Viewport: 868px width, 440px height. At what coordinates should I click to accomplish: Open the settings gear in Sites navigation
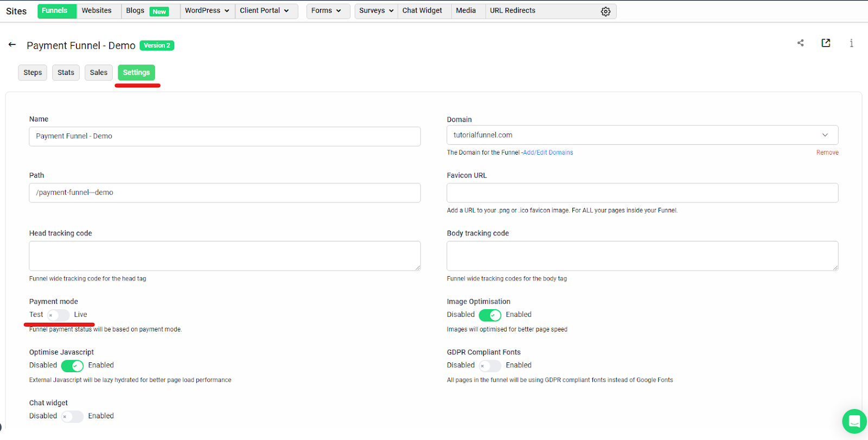(x=605, y=11)
